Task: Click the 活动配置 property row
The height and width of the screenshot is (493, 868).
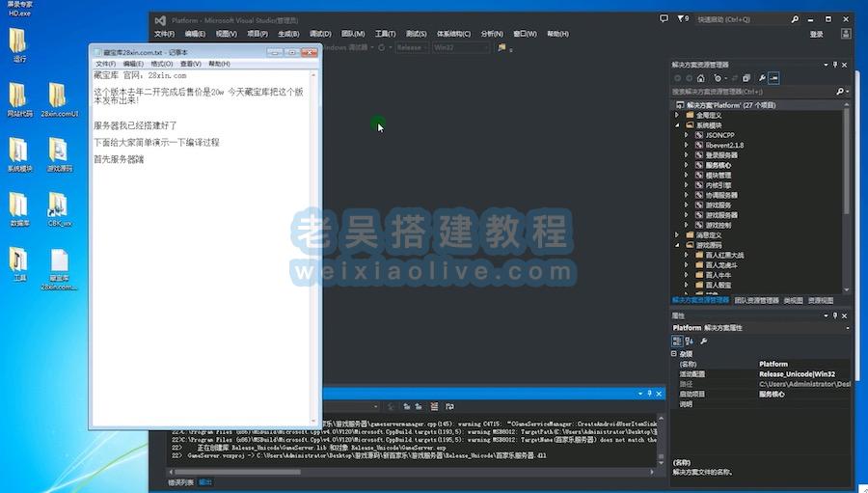Action: [x=761, y=374]
